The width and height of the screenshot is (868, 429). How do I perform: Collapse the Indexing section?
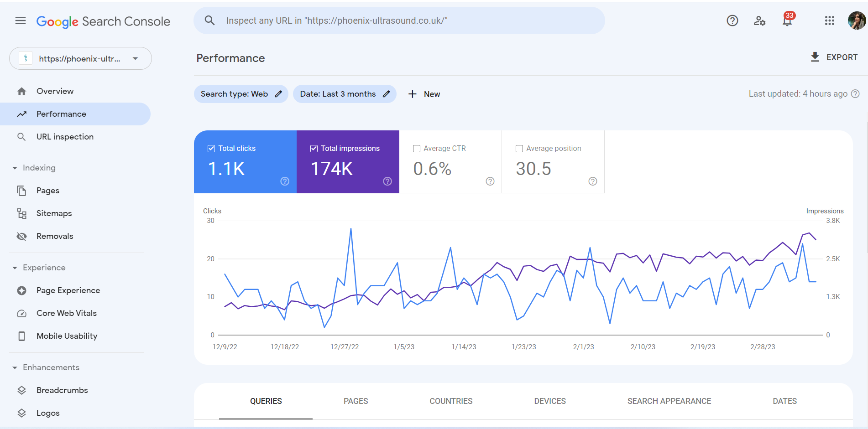(x=16, y=167)
